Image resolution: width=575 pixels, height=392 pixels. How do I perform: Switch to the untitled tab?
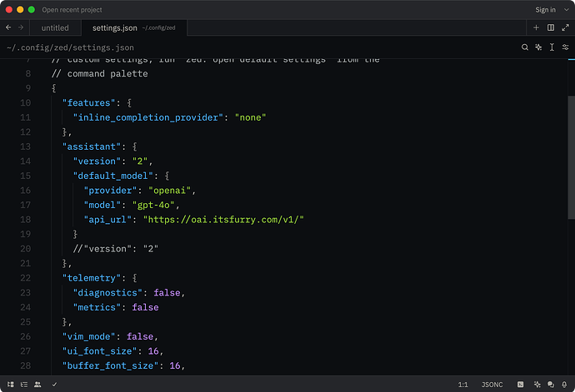click(55, 27)
